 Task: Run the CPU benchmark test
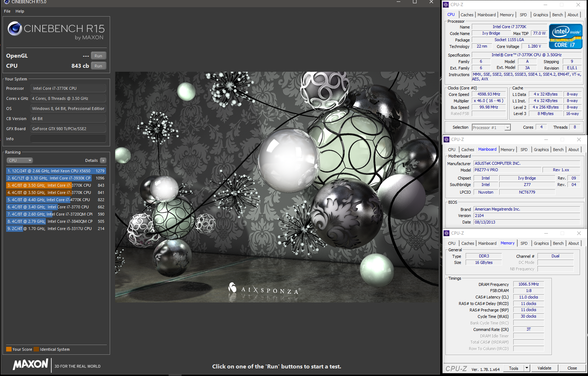coord(99,66)
